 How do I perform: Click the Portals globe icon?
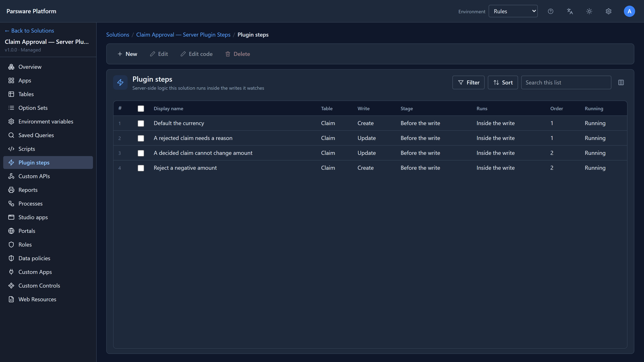[x=11, y=231]
